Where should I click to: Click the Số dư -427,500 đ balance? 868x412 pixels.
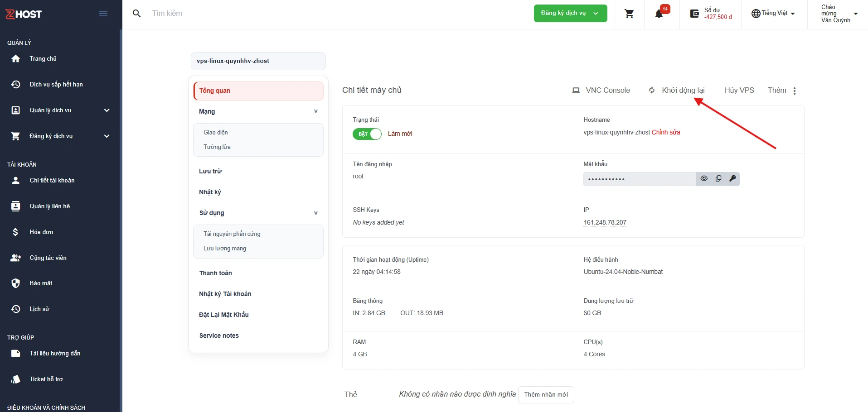coord(718,14)
